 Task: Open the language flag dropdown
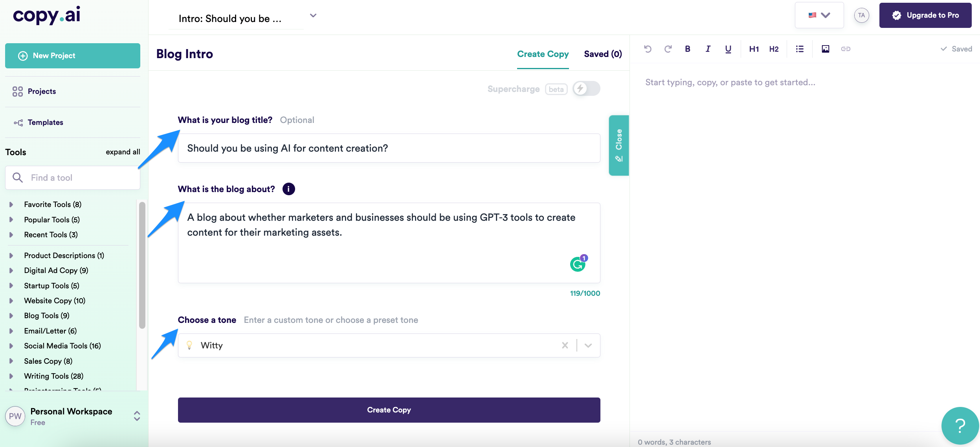819,15
